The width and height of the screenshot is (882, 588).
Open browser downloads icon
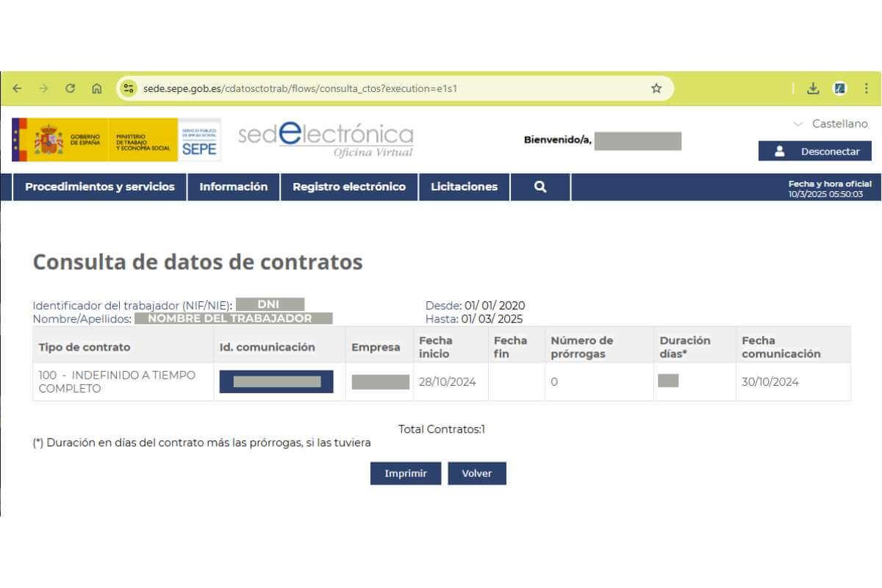[813, 88]
